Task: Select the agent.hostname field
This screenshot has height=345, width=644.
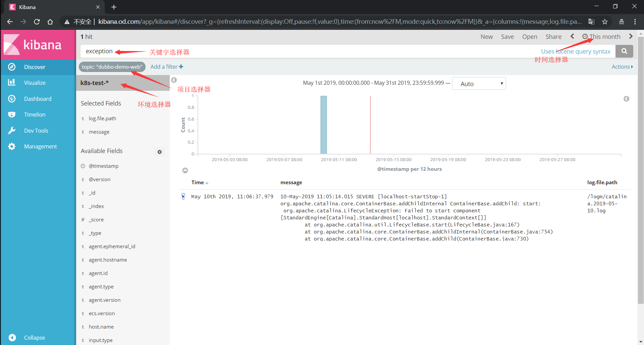Action: click(x=108, y=260)
